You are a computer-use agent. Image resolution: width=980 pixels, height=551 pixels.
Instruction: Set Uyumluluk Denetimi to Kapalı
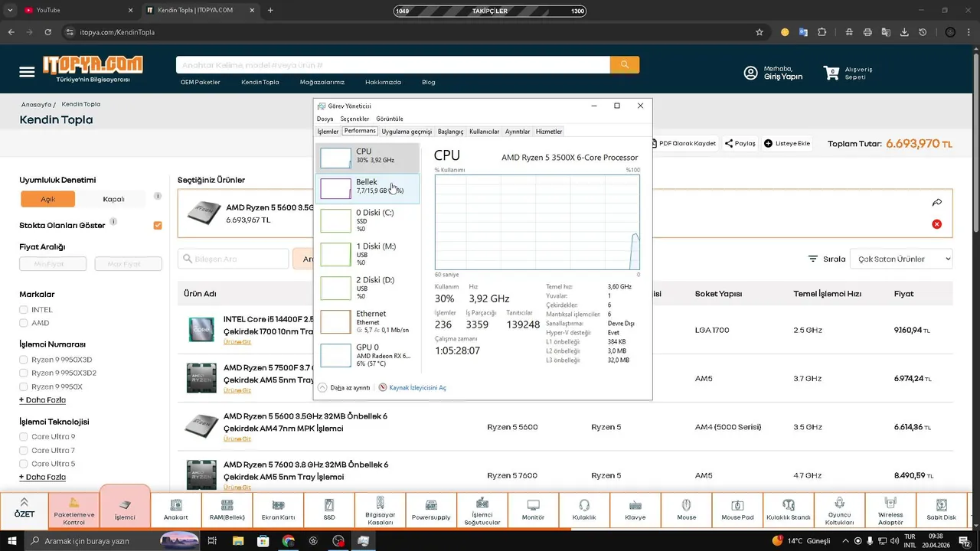113,199
